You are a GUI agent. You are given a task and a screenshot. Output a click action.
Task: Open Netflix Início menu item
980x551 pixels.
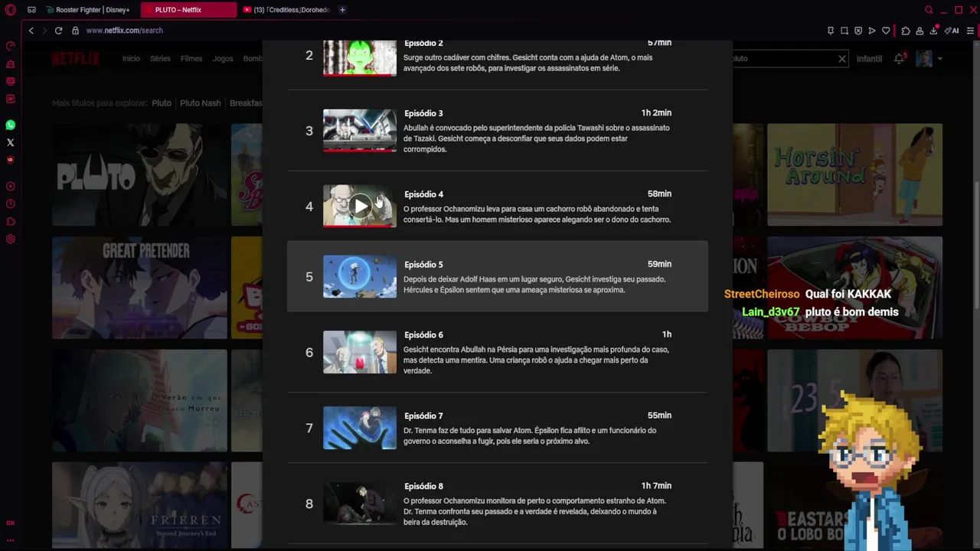tap(131, 59)
